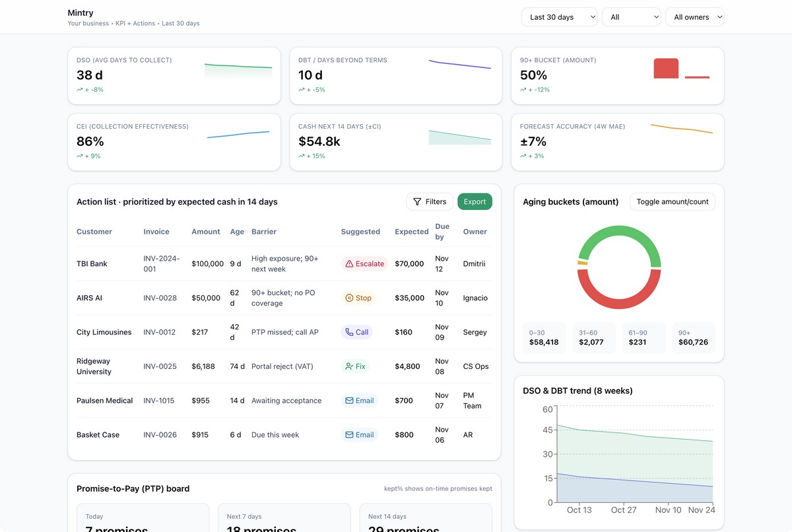Click the trend arrow icon under DBT
The image size is (792, 532).
click(302, 90)
